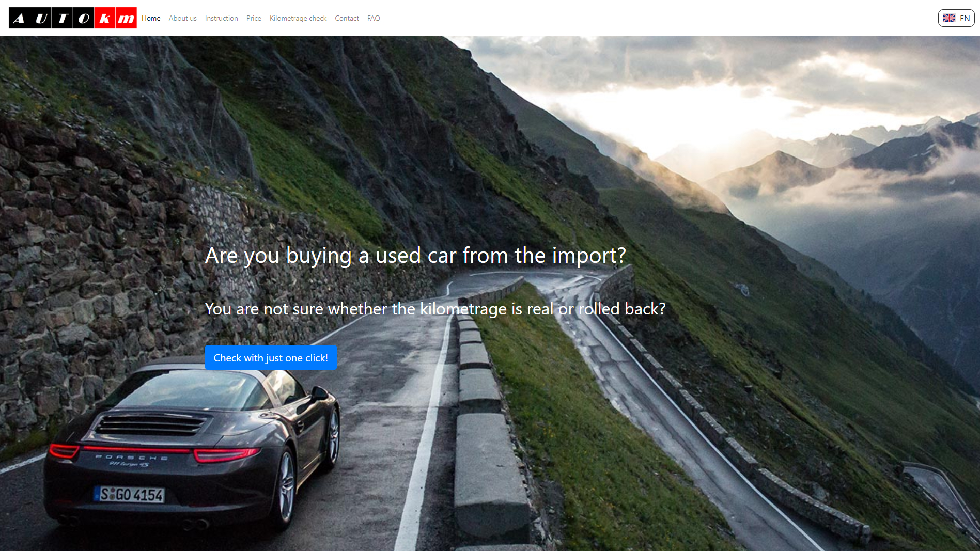980x551 pixels.
Task: Click the black "A" tile of the logo
Action: [19, 18]
